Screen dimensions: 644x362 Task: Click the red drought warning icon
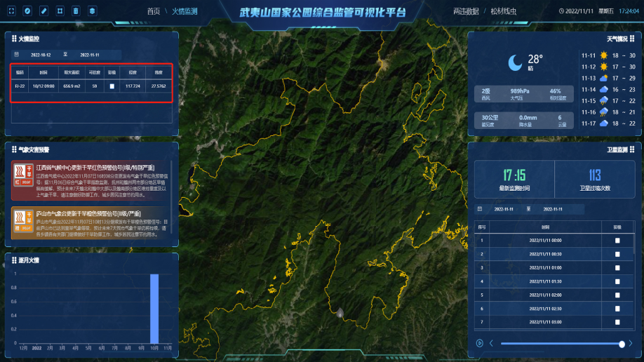pyautogui.click(x=22, y=176)
